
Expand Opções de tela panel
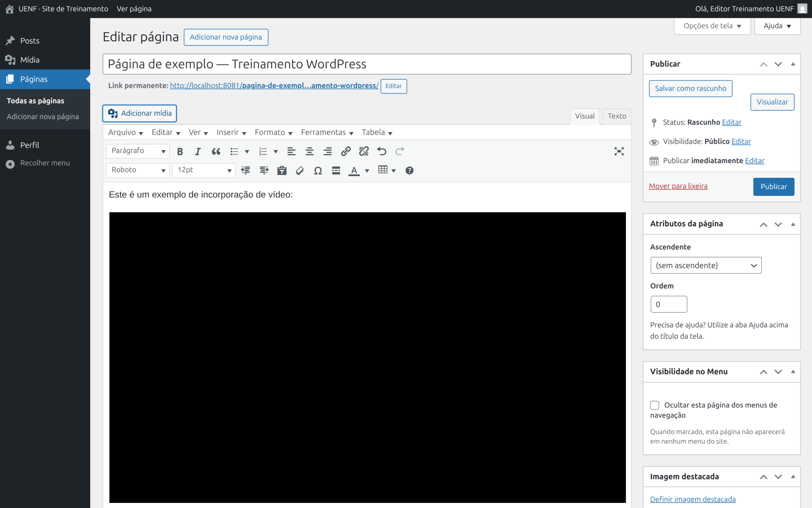pyautogui.click(x=712, y=26)
